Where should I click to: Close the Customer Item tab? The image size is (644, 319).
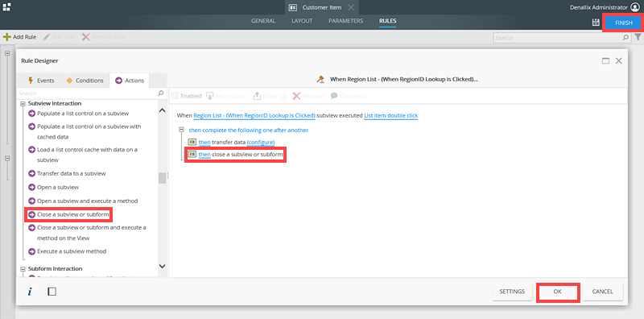tap(351, 7)
